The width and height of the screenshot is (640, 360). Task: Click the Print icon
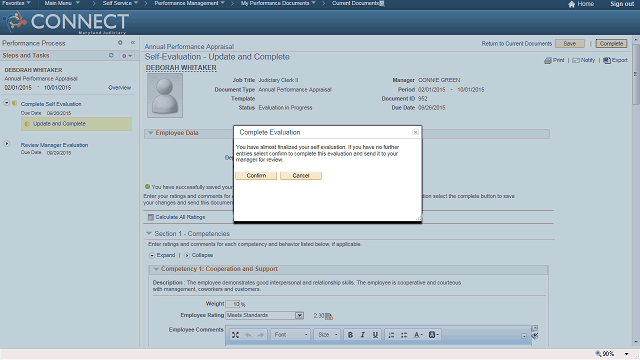548,60
